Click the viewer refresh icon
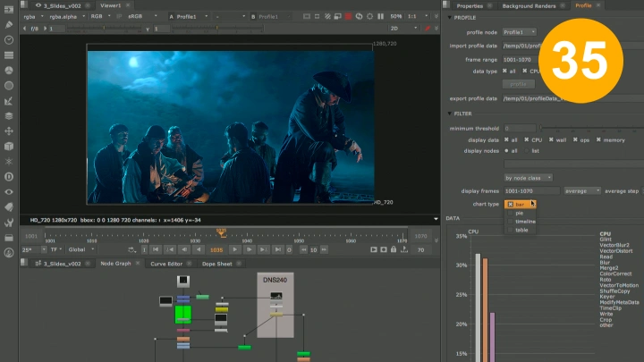The image size is (644, 362). pyautogui.click(x=359, y=16)
